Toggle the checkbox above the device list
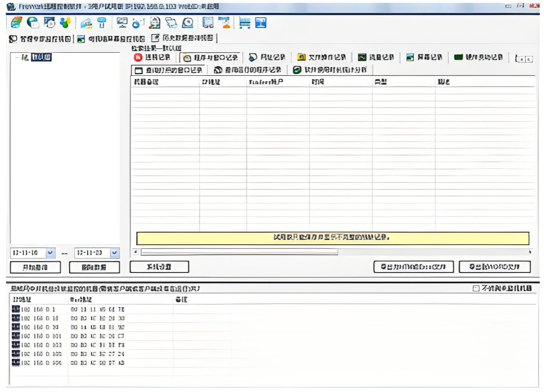 click(x=476, y=288)
